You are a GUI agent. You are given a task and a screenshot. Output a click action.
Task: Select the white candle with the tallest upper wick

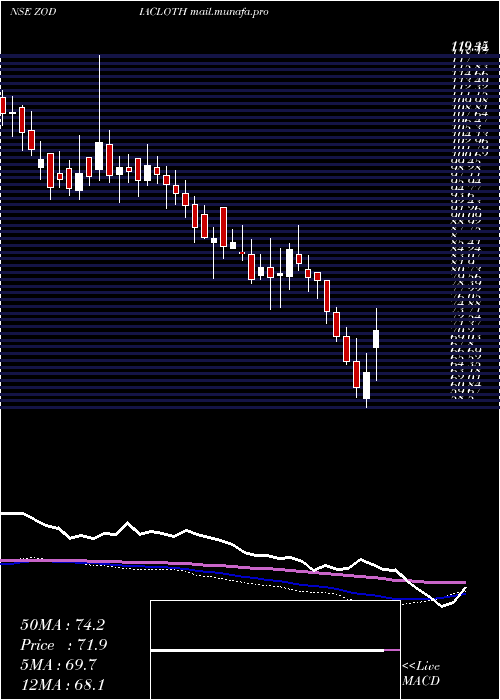tap(99, 156)
